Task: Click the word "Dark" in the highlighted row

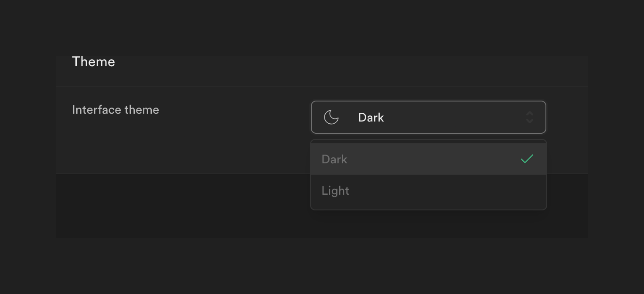Action: 334,159
